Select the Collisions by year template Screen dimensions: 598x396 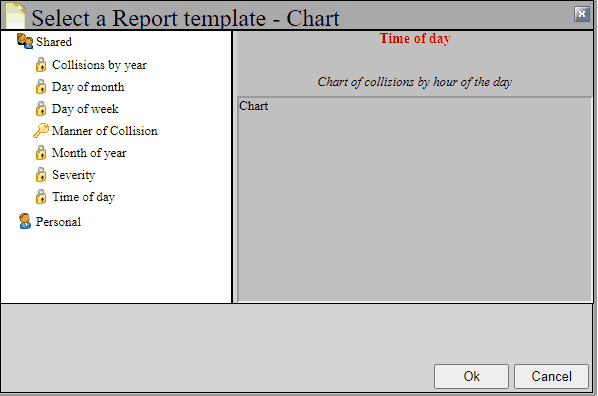(99, 65)
